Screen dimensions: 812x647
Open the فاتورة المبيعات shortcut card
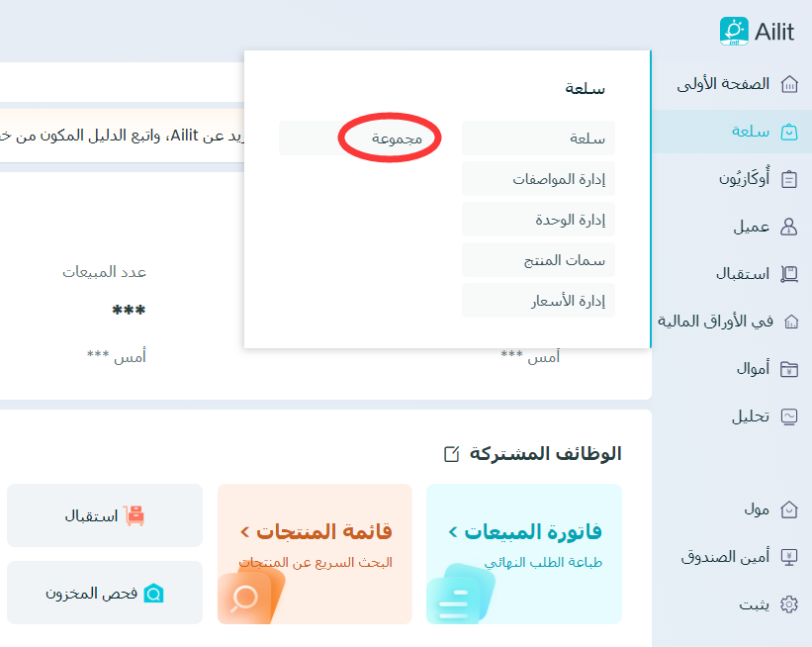[x=523, y=554]
